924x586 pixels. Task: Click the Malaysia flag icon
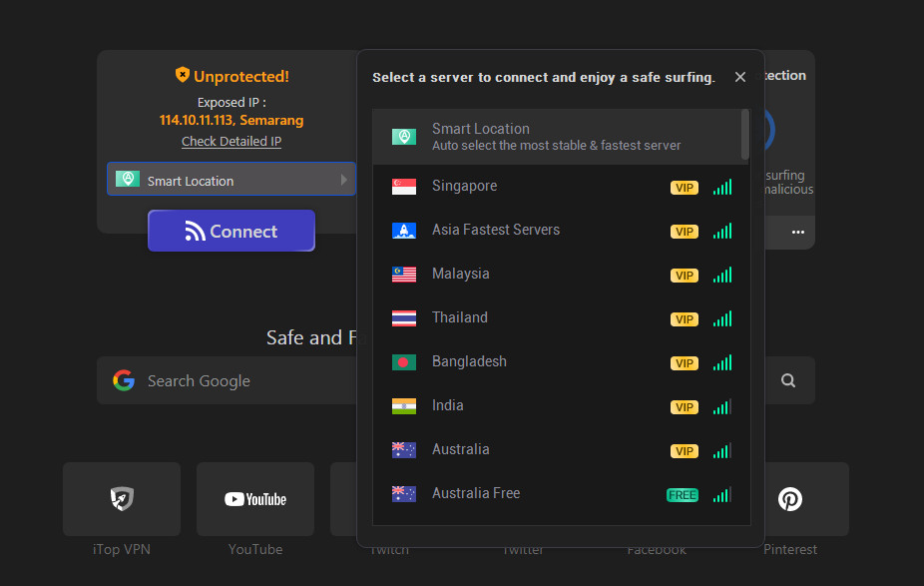pos(404,275)
